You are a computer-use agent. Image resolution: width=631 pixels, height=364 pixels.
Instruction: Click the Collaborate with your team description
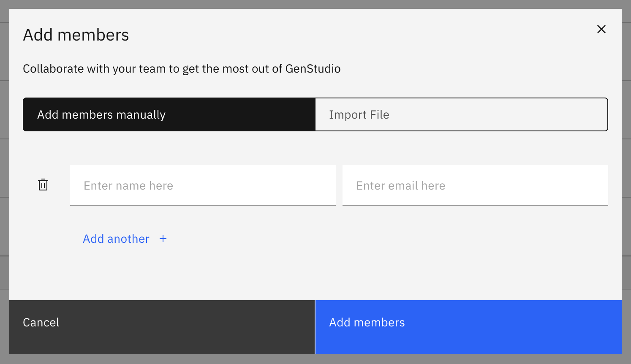(x=182, y=69)
